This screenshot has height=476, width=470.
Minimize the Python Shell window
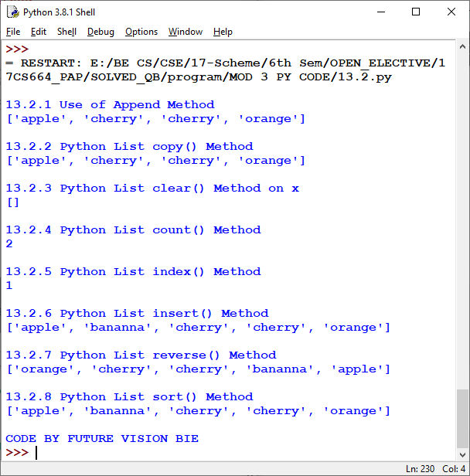(x=381, y=12)
